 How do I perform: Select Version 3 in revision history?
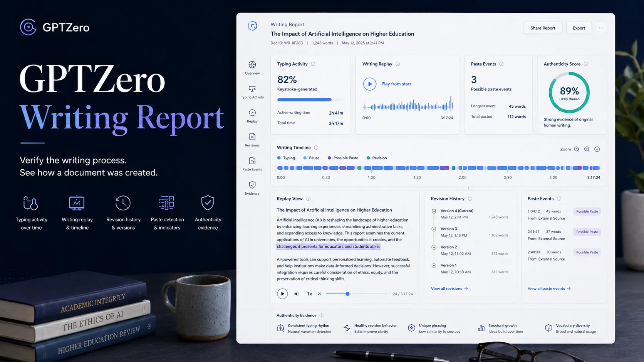pyautogui.click(x=470, y=232)
